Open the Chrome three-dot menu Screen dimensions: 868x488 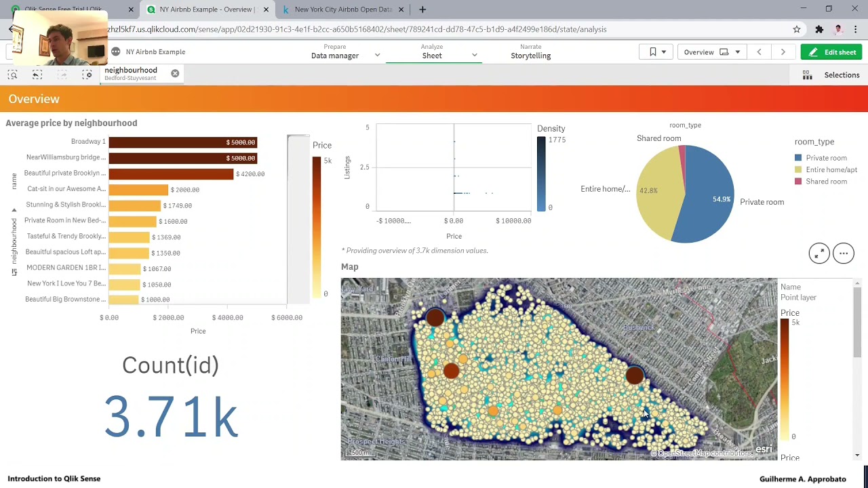856,29
